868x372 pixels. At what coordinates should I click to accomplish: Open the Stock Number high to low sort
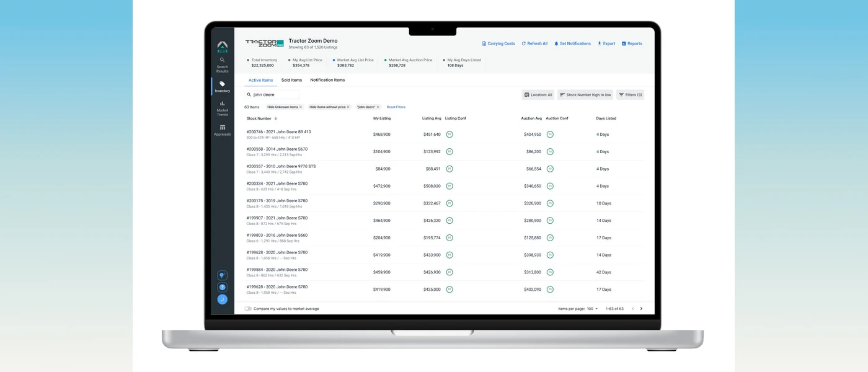(585, 95)
